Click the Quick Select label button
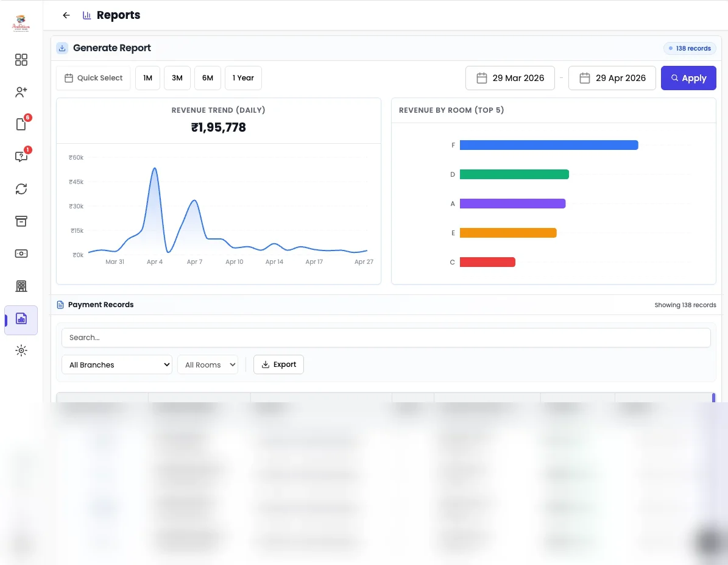Screen dimensions: 728x565 coord(93,78)
